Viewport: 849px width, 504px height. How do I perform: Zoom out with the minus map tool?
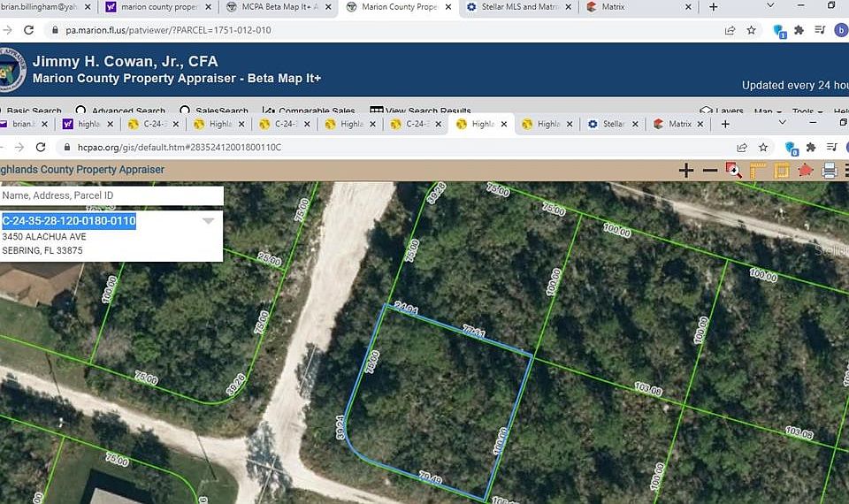pos(710,171)
